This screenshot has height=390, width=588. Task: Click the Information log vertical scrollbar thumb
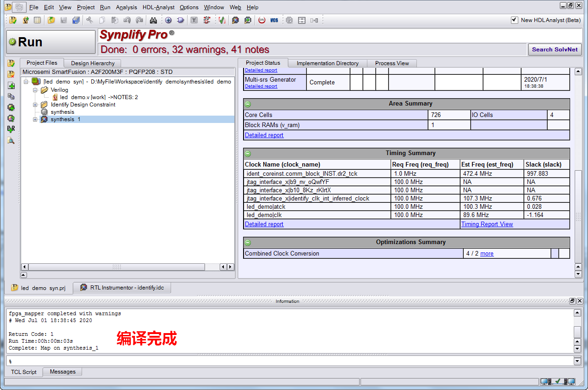(x=577, y=332)
